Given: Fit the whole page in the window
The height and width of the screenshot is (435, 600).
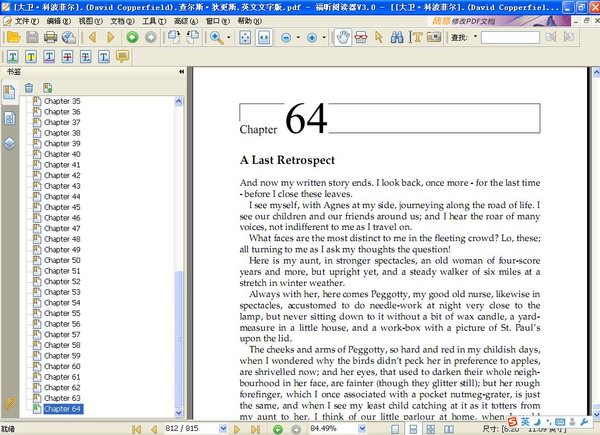Looking at the screenshot, I should 245,37.
